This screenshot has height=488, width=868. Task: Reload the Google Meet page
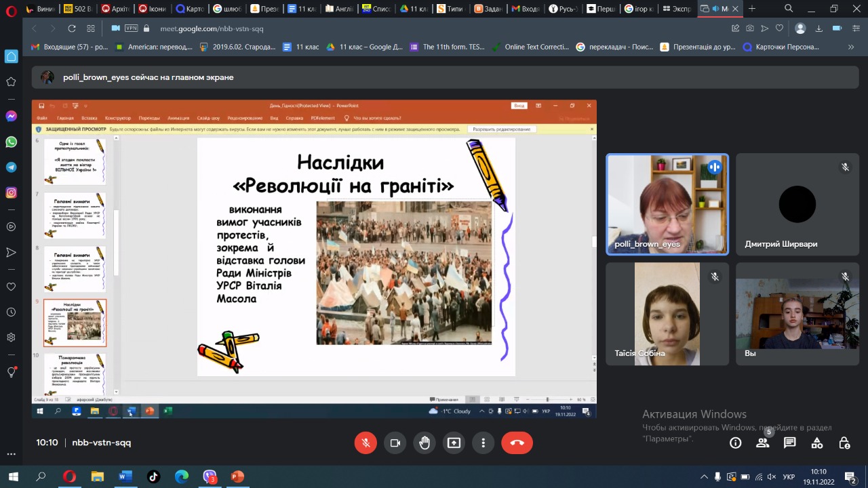click(x=72, y=28)
